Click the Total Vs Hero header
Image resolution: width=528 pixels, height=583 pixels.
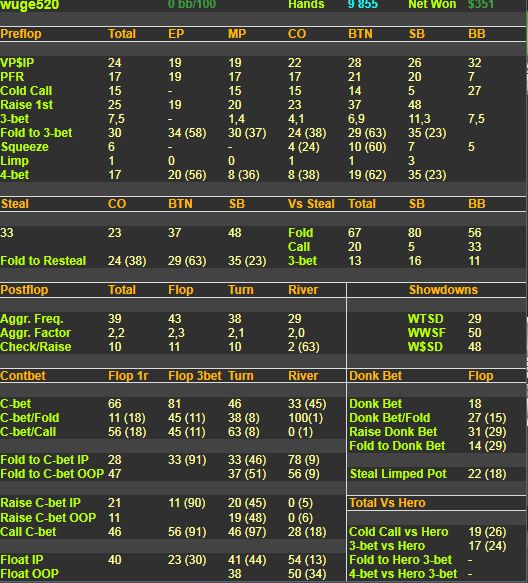(387, 503)
